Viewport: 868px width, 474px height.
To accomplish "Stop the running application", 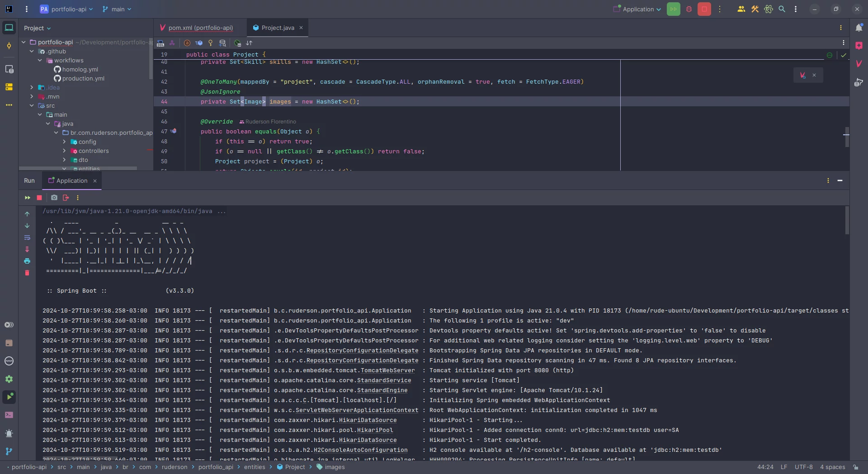I will 704,9.
